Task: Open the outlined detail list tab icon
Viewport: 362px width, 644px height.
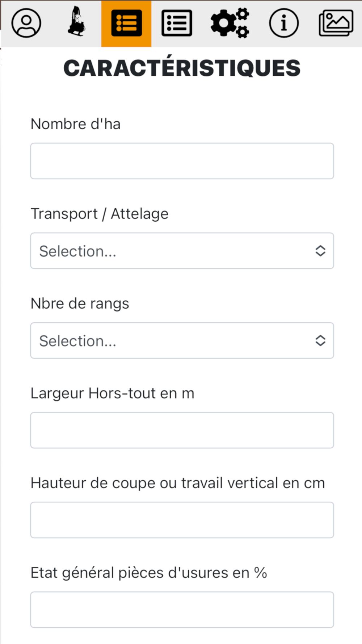Action: [x=177, y=24]
